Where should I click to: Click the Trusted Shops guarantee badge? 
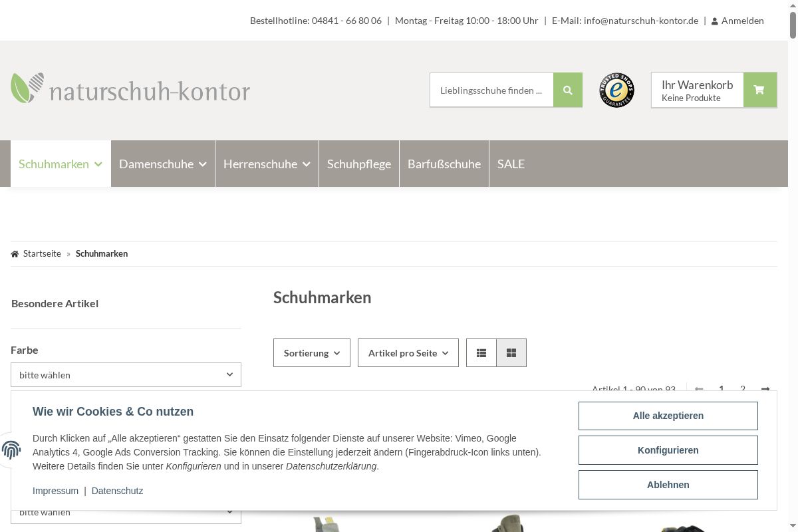(x=616, y=90)
